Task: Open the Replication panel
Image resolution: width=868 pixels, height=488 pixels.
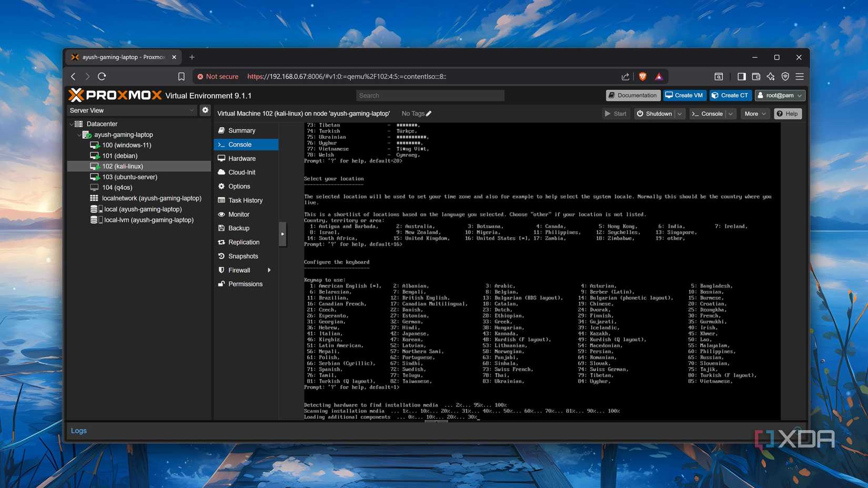Action: (244, 242)
